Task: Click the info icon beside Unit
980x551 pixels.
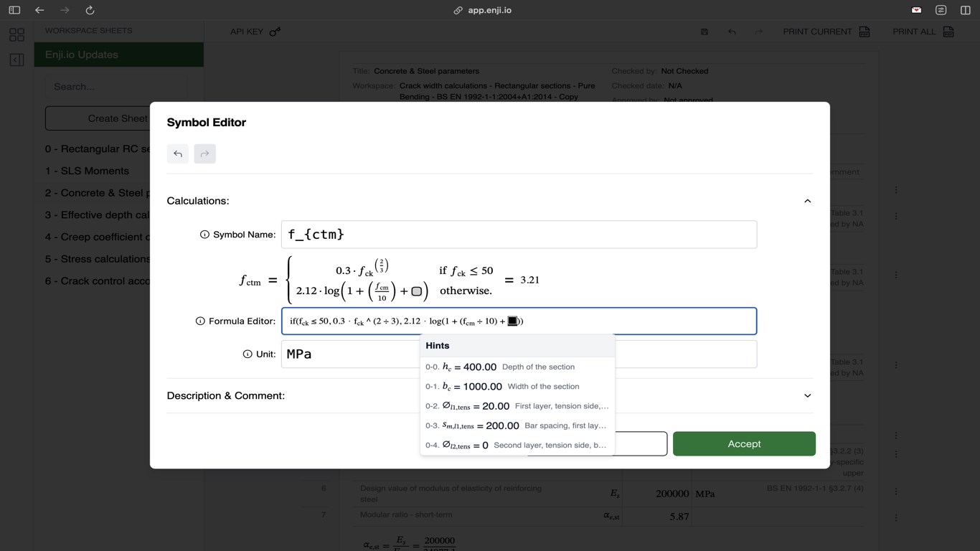Action: (x=248, y=354)
